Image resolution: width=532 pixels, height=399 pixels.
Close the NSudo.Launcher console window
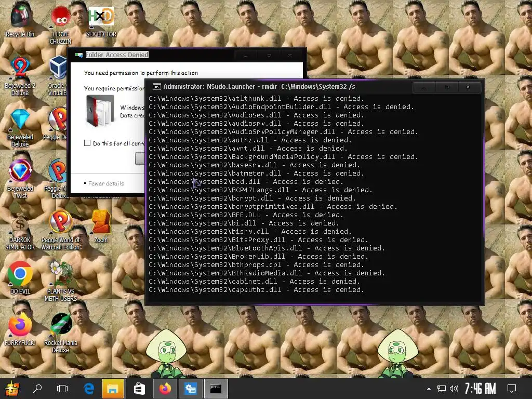(468, 87)
